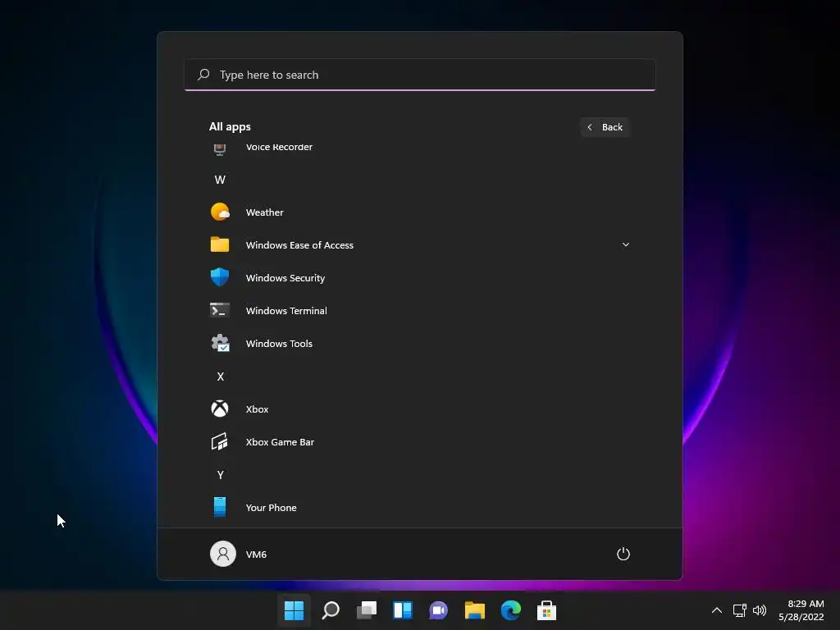The width and height of the screenshot is (840, 630).
Task: Go Back from the All apps list
Action: [x=605, y=127]
